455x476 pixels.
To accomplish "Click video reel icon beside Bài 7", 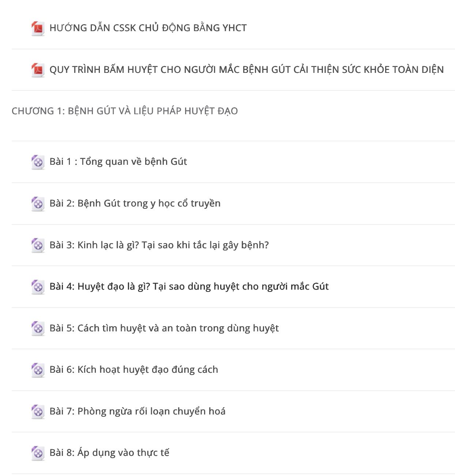I will [x=38, y=412].
